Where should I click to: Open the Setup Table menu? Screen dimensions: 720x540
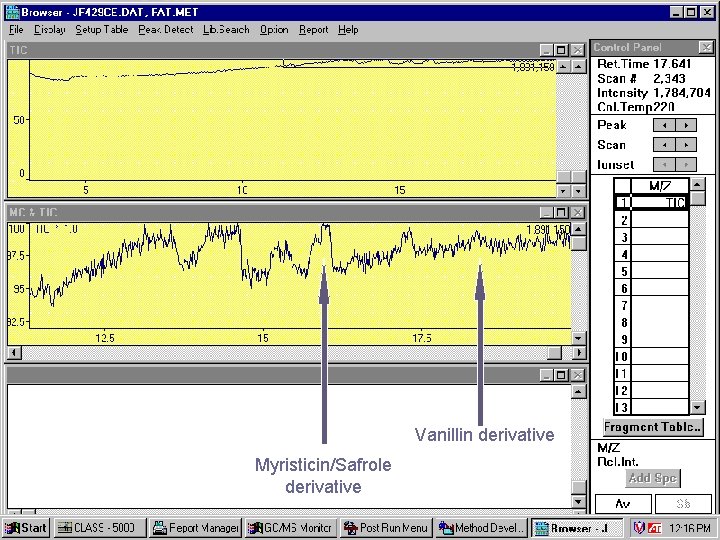point(101,30)
